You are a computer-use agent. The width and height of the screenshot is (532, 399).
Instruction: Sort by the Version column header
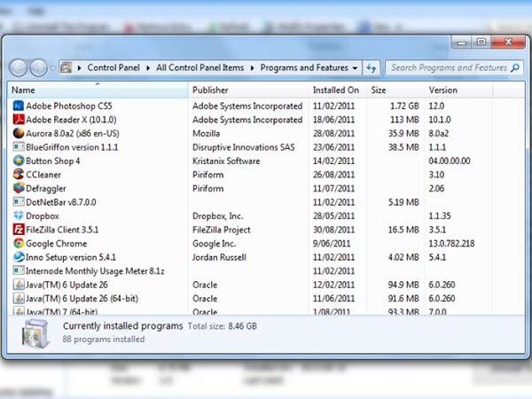(x=458, y=90)
